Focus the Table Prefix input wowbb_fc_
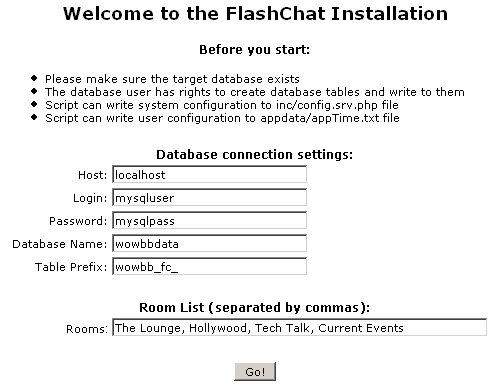 (209, 267)
